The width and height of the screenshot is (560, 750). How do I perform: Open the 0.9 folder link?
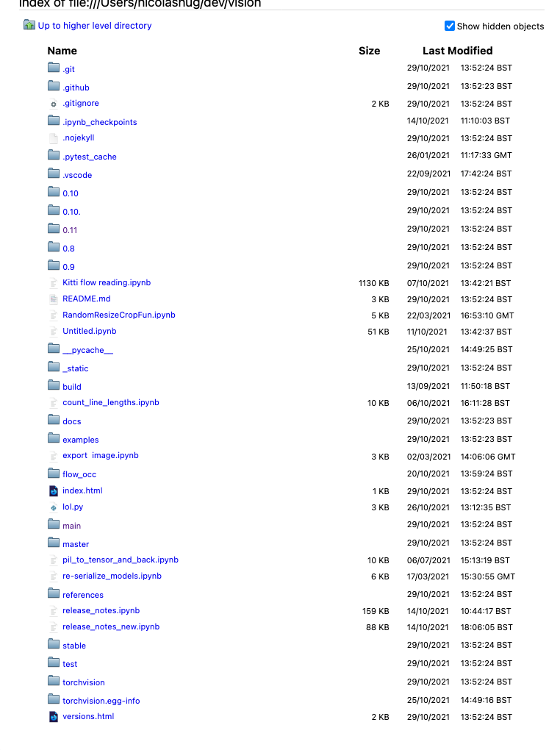(68, 266)
